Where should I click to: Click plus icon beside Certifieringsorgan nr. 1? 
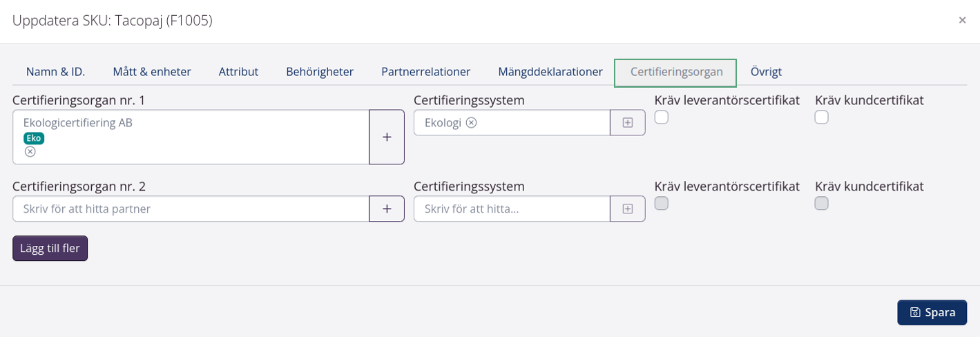click(387, 137)
